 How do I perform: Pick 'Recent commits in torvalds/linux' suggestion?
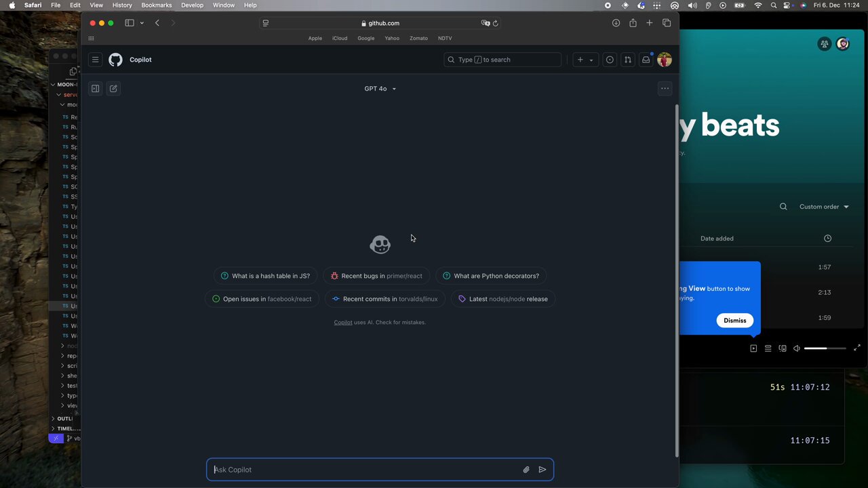384,299
